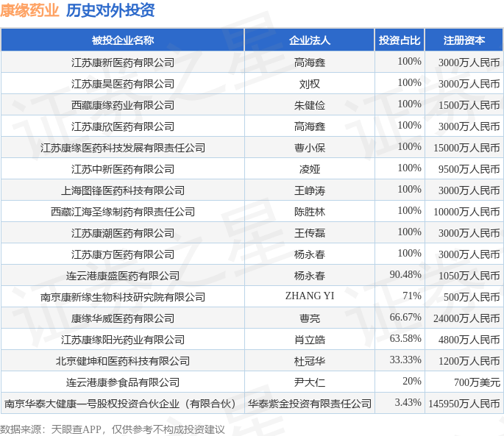Select the 被投企业名称 column header

coord(123,40)
